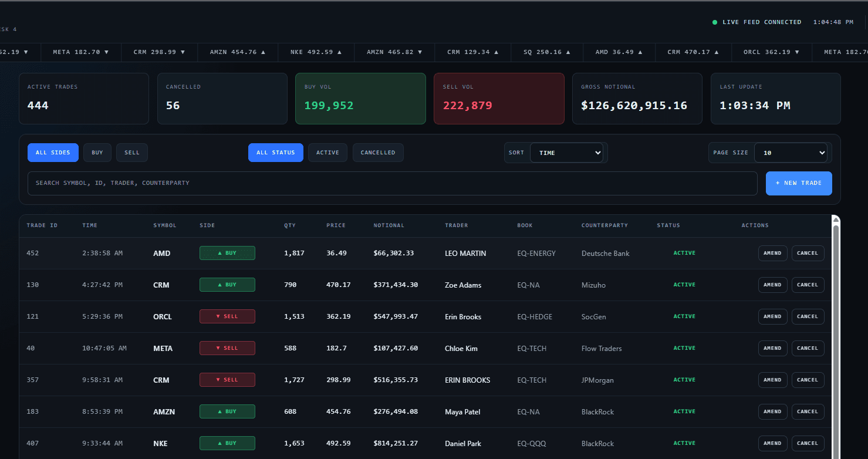This screenshot has width=868, height=459.
Task: Cancel trade 452 for AMD
Action: click(808, 254)
